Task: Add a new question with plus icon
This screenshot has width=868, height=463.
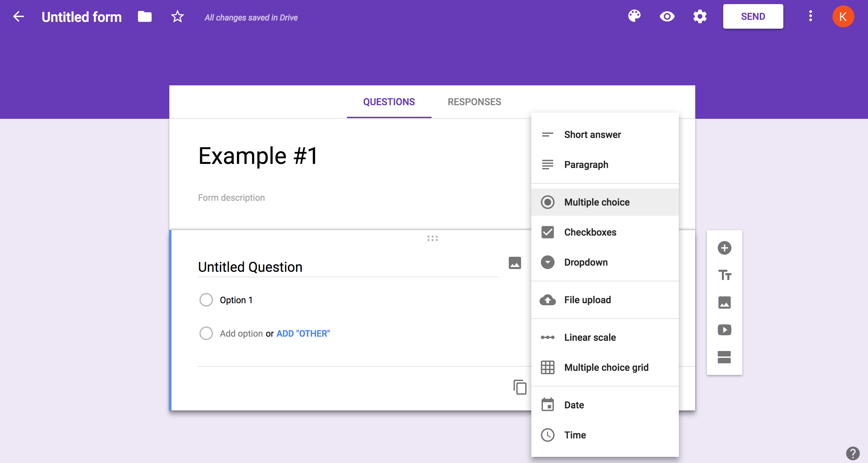Action: click(725, 248)
